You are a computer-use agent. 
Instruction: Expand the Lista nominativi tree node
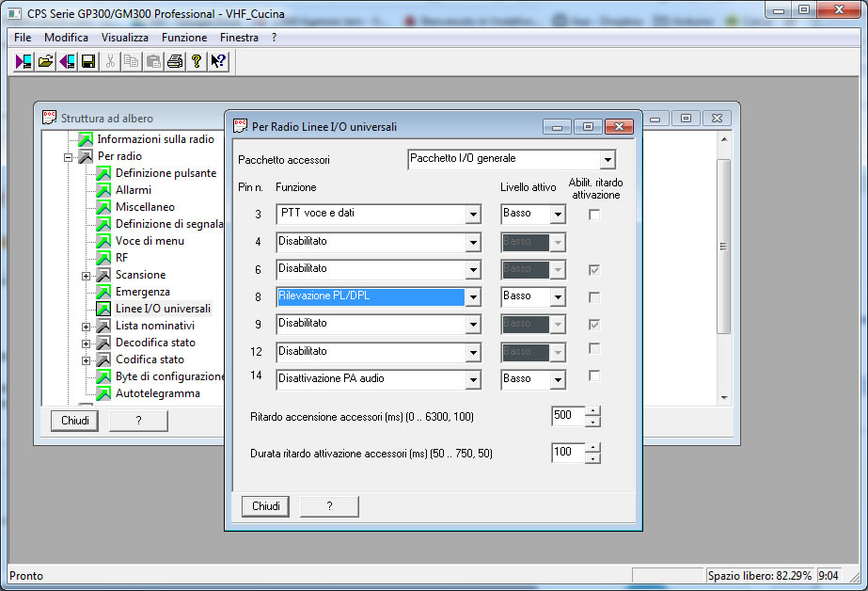[x=86, y=327]
